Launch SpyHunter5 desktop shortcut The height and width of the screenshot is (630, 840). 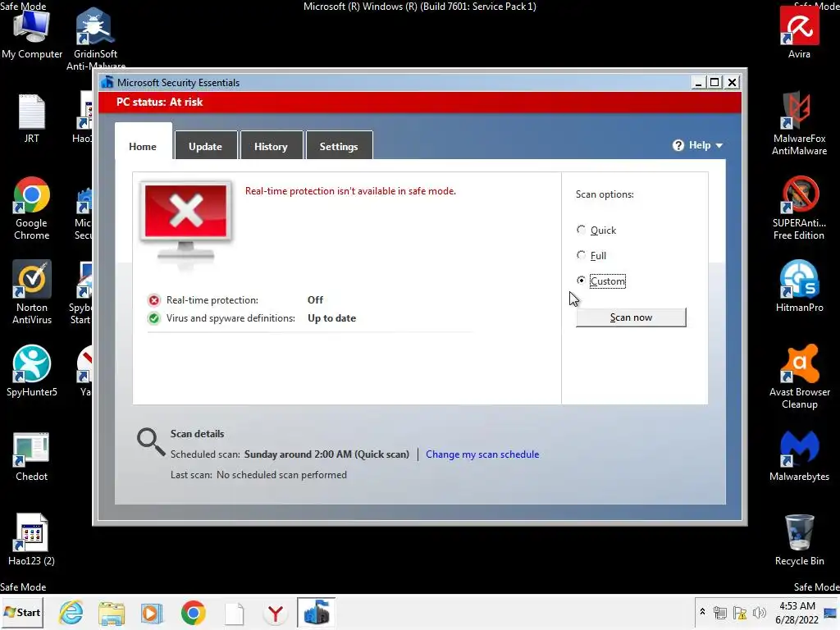pos(32,371)
